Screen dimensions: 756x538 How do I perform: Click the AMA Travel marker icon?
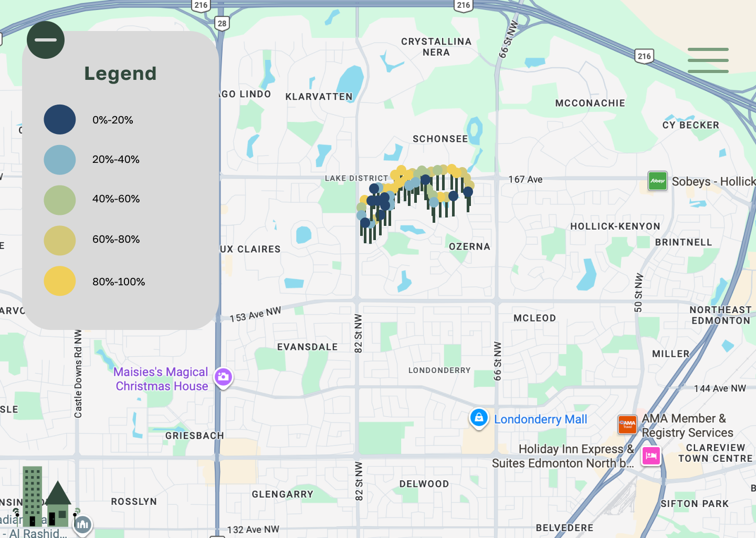(627, 424)
